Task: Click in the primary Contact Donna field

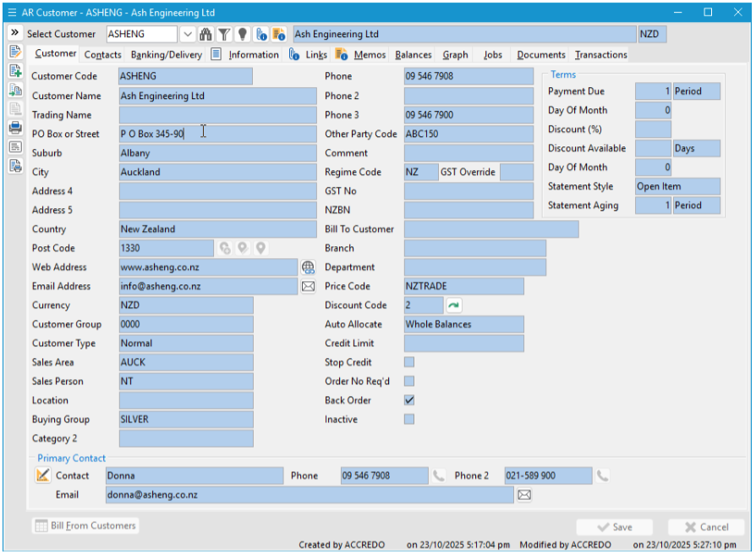Action: 194,476
